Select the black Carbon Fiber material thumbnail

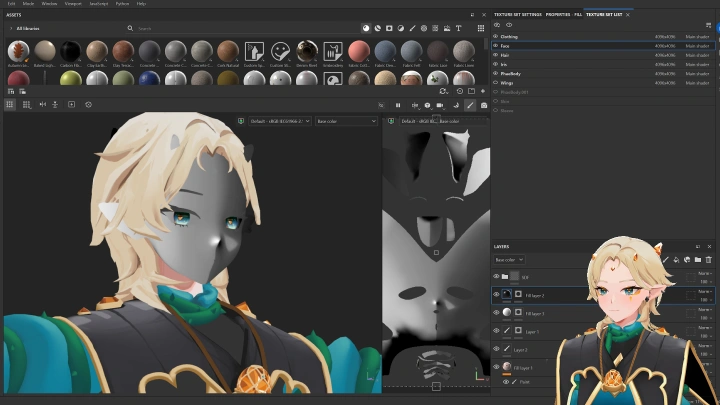[71, 51]
